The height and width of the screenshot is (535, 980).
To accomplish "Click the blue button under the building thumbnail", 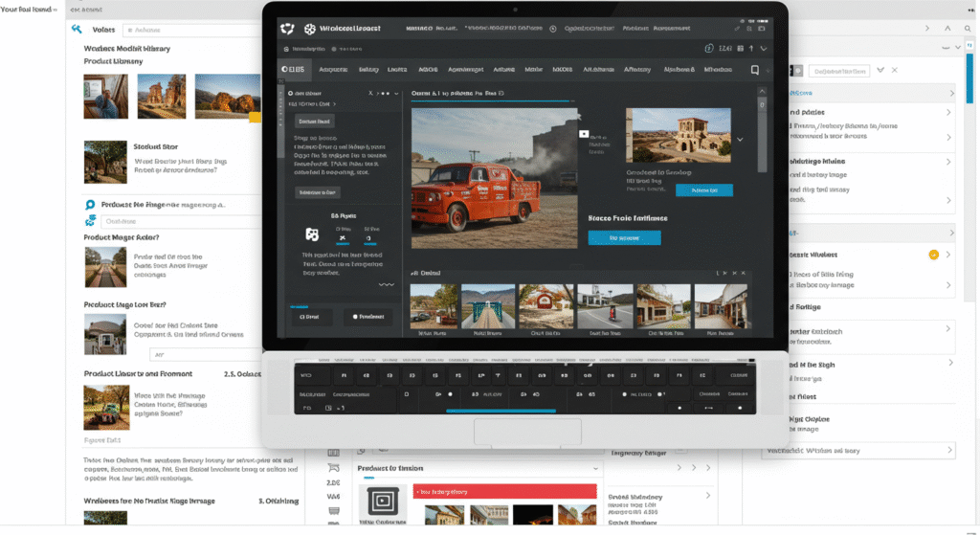I will (703, 189).
